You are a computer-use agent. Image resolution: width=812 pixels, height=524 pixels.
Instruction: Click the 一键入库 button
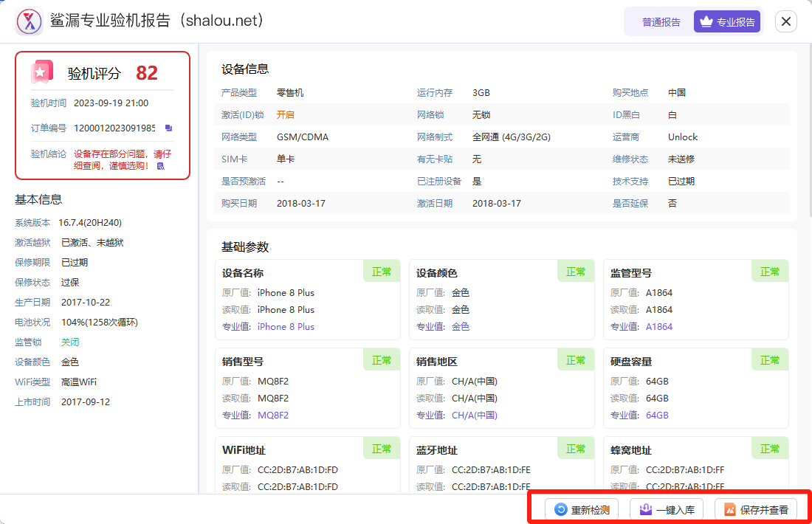click(667, 509)
